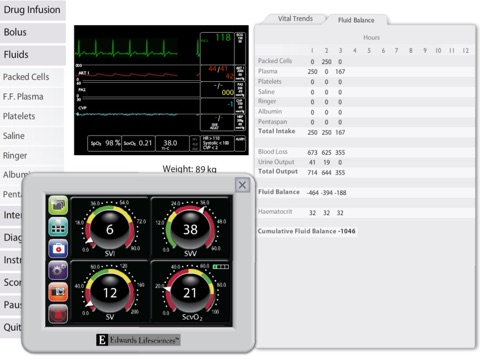Click the orange snapshot camera icon
The image size is (480, 360).
click(58, 292)
